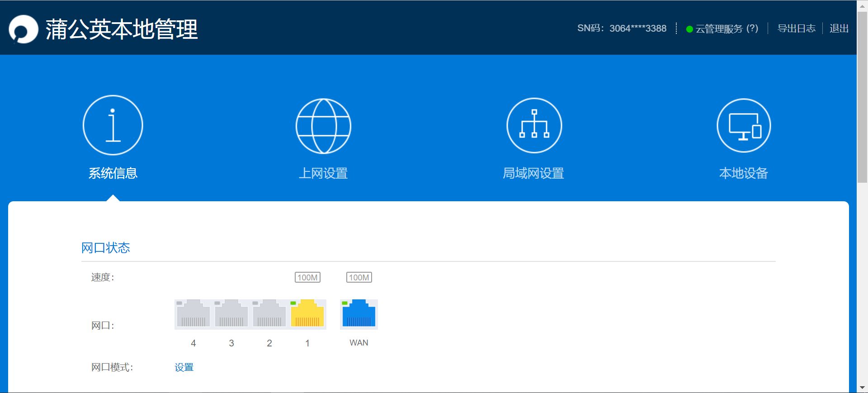Click 退出 to log out
868x393 pixels.
pyautogui.click(x=839, y=28)
